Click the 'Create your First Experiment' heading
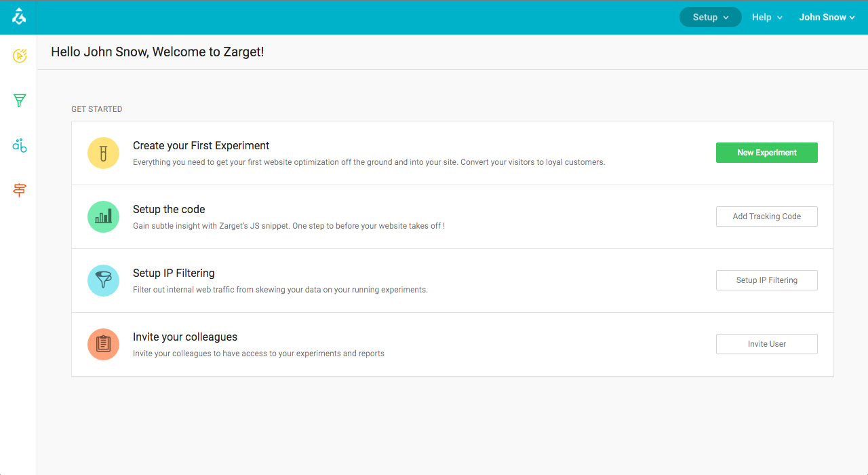 coord(201,145)
